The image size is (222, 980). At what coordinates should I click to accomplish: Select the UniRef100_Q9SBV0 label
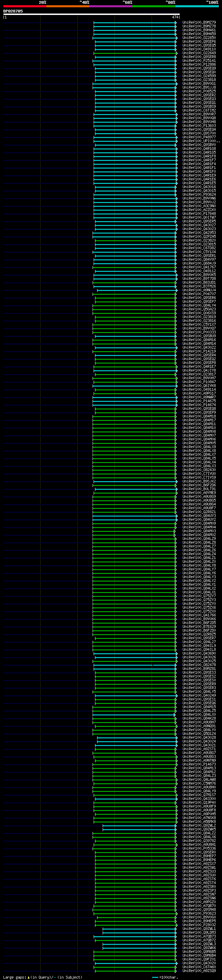click(199, 145)
